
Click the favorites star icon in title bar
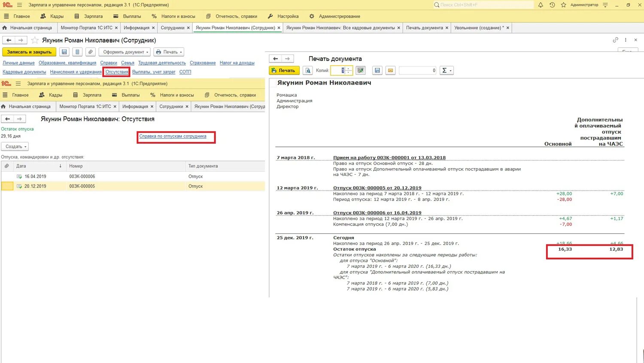(x=563, y=5)
